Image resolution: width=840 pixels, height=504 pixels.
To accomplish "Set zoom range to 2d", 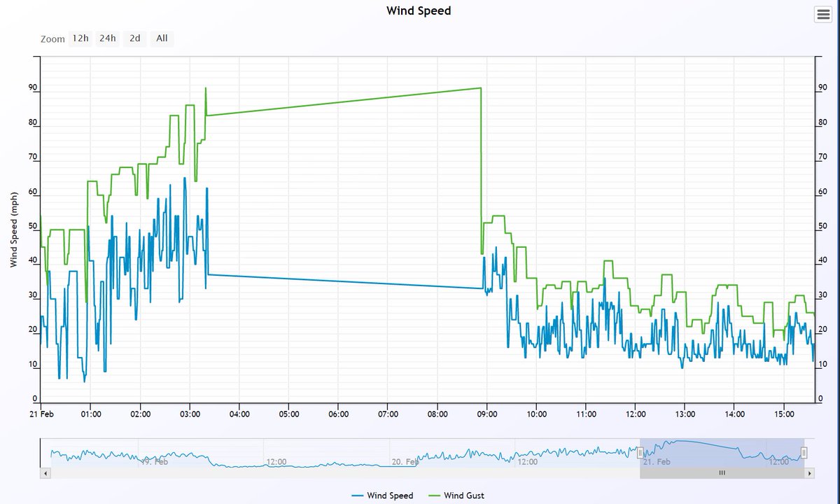I will [134, 38].
